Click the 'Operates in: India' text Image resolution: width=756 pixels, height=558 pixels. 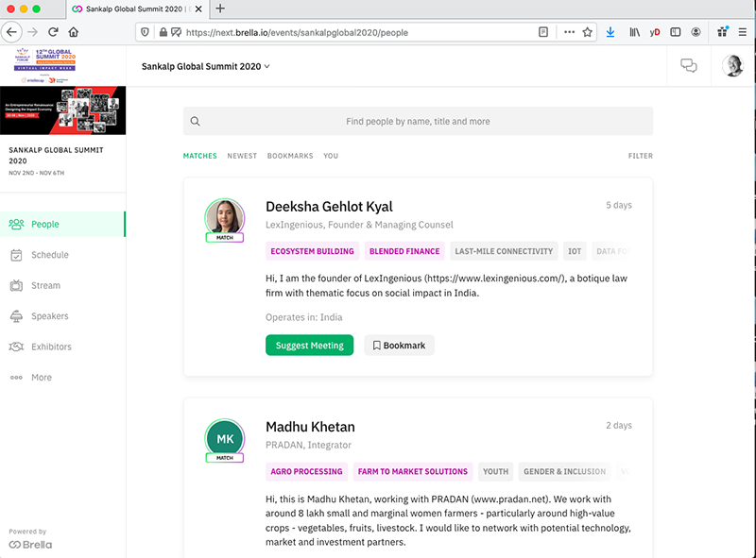click(x=303, y=317)
